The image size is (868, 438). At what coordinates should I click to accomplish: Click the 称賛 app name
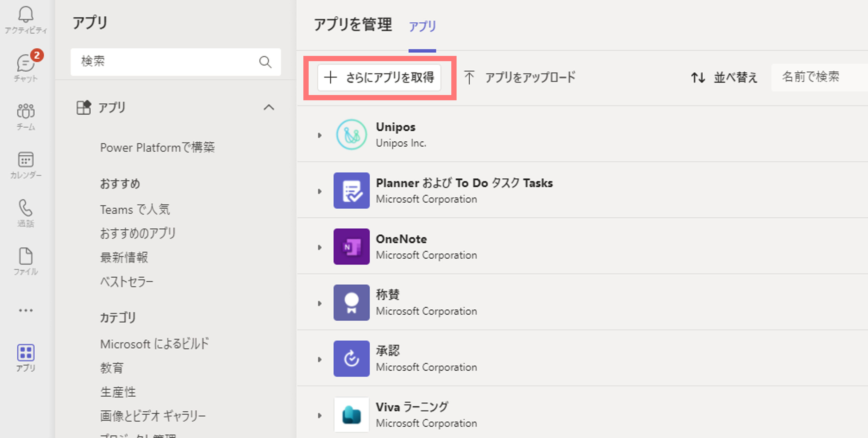pyautogui.click(x=388, y=295)
